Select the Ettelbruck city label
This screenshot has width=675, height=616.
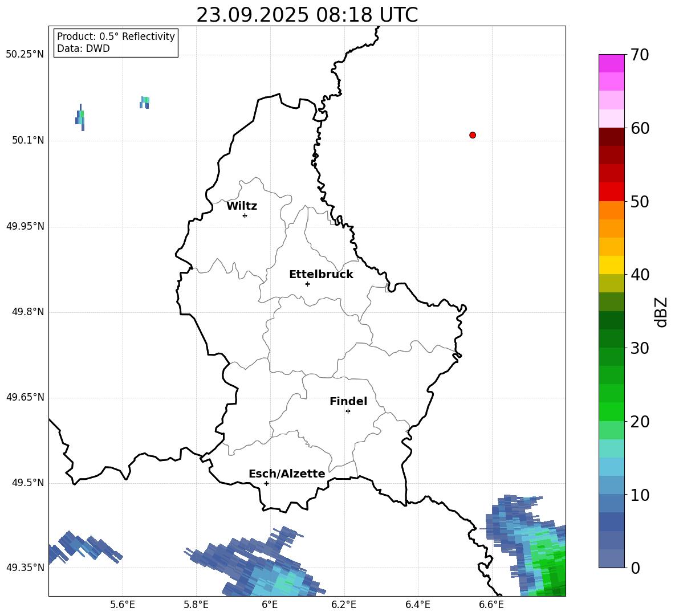pyautogui.click(x=321, y=275)
